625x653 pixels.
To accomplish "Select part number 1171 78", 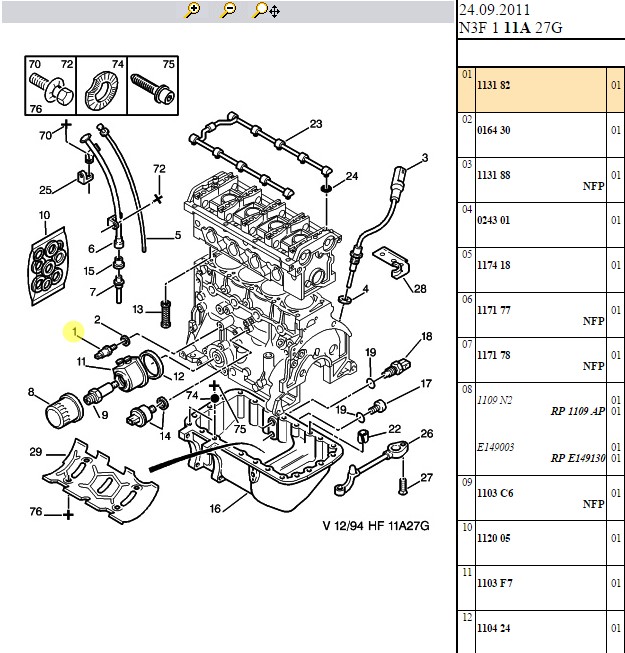I will [x=493, y=355].
